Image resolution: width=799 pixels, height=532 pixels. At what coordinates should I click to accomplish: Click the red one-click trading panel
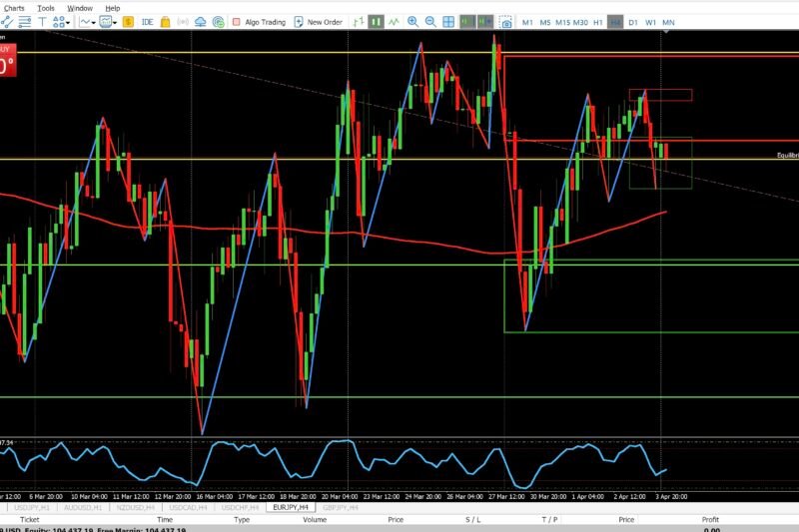(x=8, y=60)
